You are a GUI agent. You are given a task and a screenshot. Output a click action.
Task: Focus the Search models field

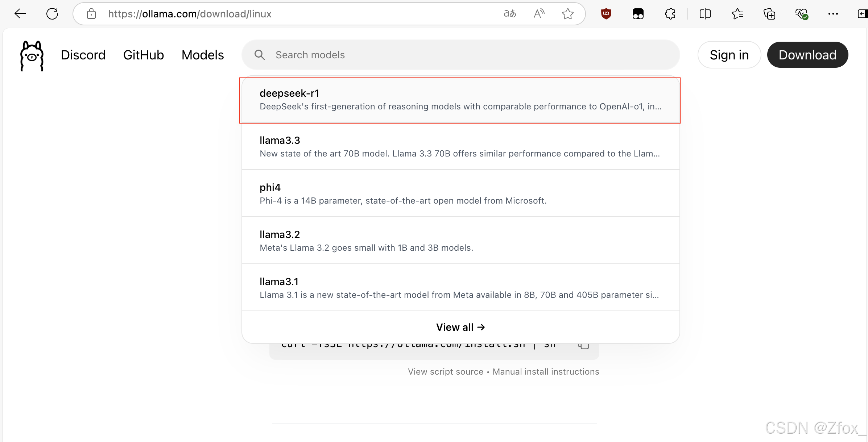460,55
